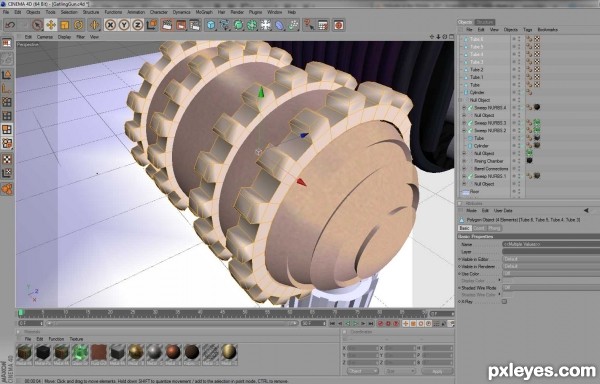The width and height of the screenshot is (600, 384).
Task: Expand the Firing Chamber group
Action: pyautogui.click(x=464, y=161)
